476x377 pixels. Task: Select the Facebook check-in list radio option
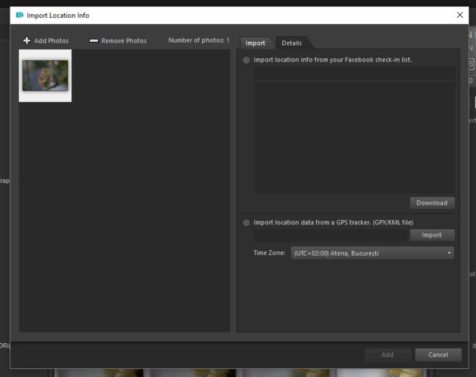(x=246, y=60)
